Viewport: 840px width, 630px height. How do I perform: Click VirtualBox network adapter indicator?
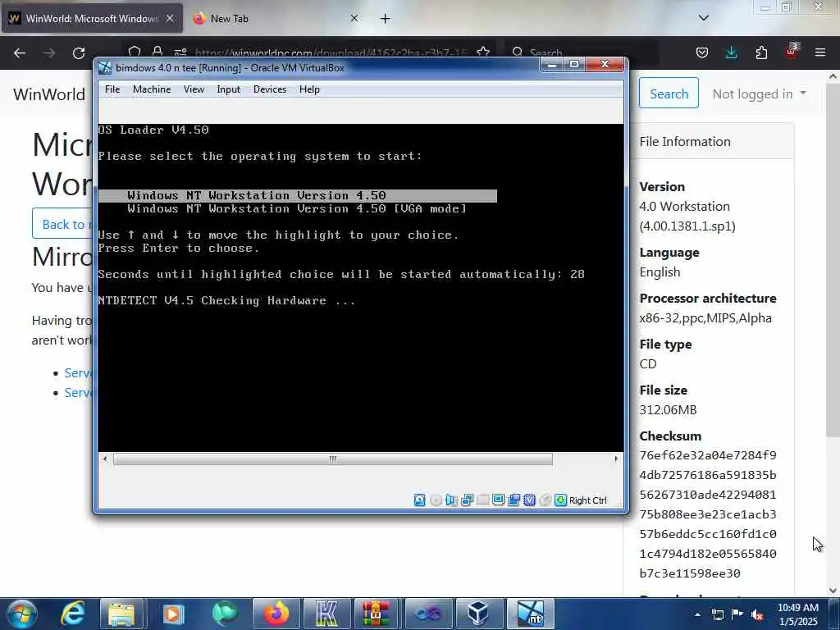(467, 500)
